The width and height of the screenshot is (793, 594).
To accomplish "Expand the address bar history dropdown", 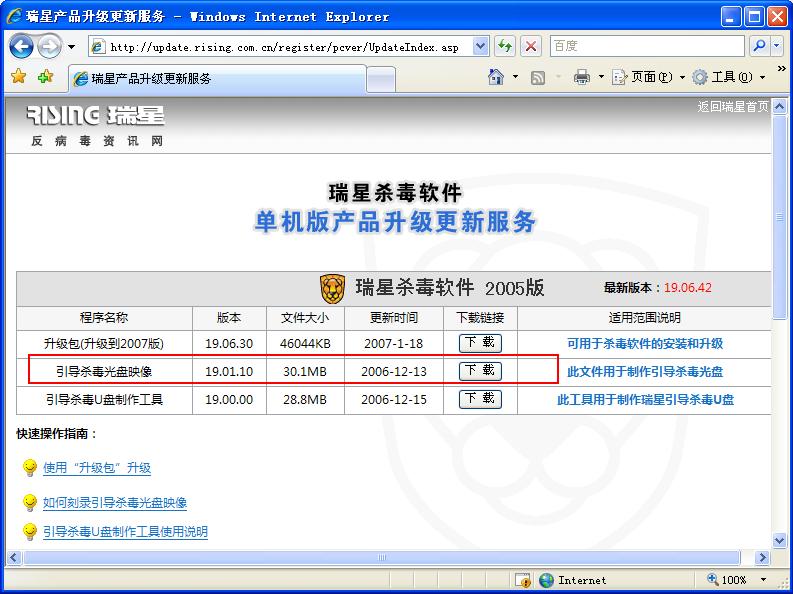I will pyautogui.click(x=480, y=47).
